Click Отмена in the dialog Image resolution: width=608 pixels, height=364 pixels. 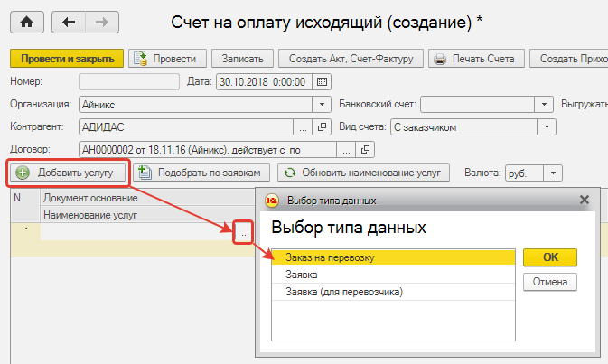[550, 282]
